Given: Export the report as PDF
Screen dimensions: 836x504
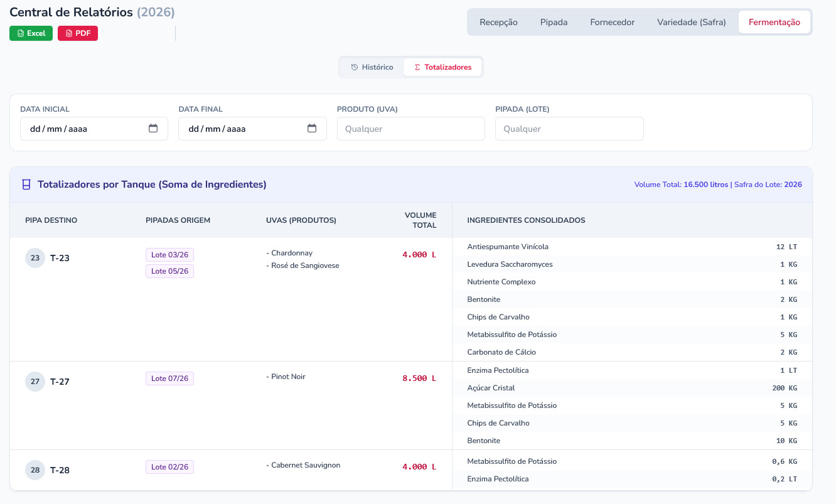Looking at the screenshot, I should [78, 33].
